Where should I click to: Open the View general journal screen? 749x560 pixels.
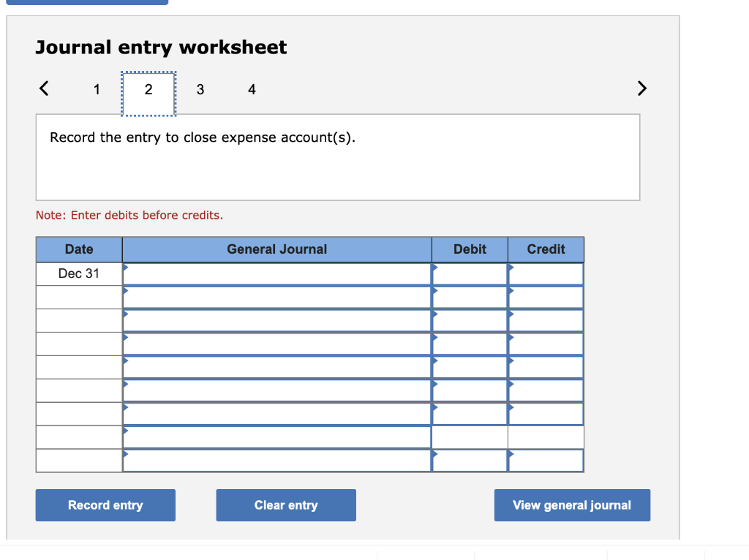(x=572, y=505)
